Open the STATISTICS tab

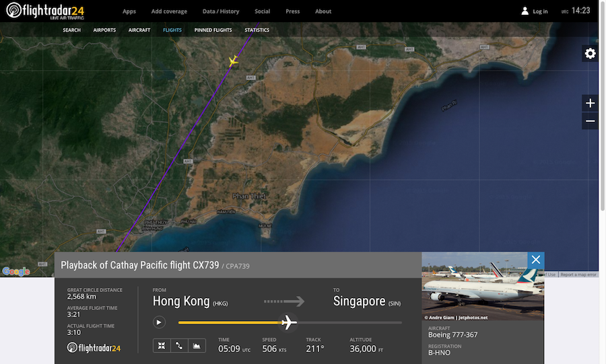point(257,30)
